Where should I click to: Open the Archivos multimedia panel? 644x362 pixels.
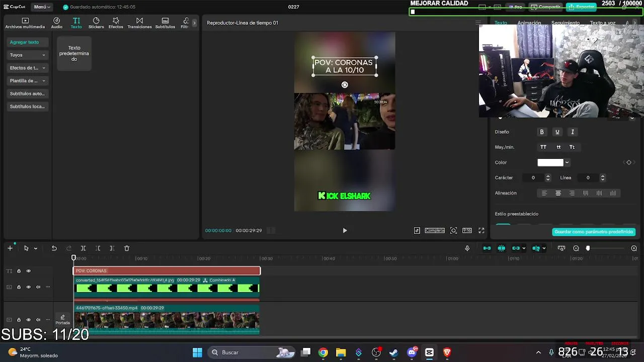tap(25, 23)
